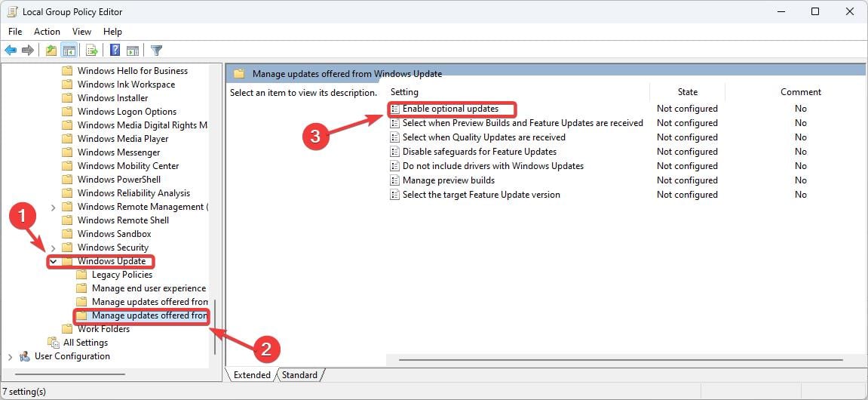The image size is (868, 400).
Task: Open the View menu
Action: click(x=82, y=32)
